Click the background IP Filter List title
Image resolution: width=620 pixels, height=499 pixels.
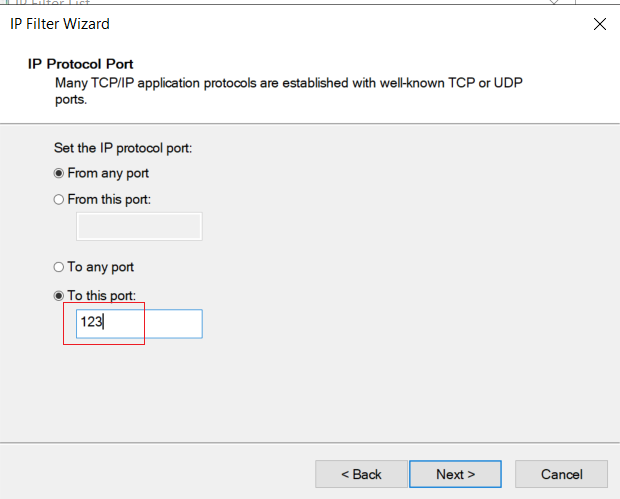click(x=51, y=2)
